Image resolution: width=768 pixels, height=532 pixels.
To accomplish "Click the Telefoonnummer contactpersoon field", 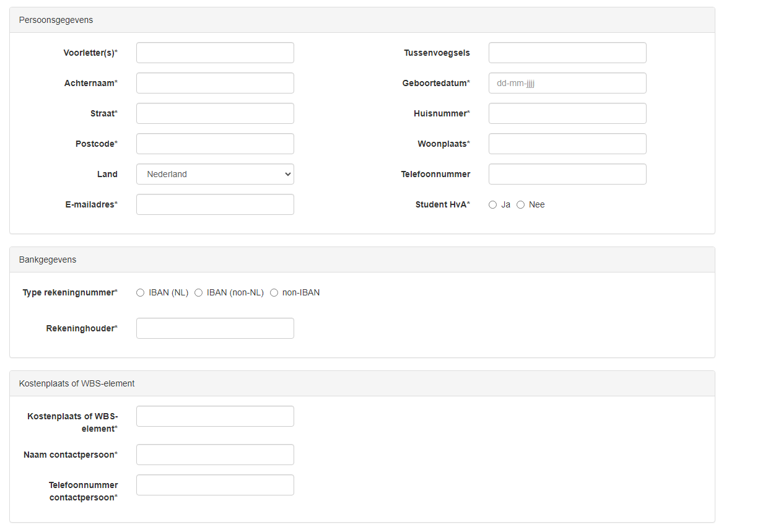I will (x=215, y=486).
